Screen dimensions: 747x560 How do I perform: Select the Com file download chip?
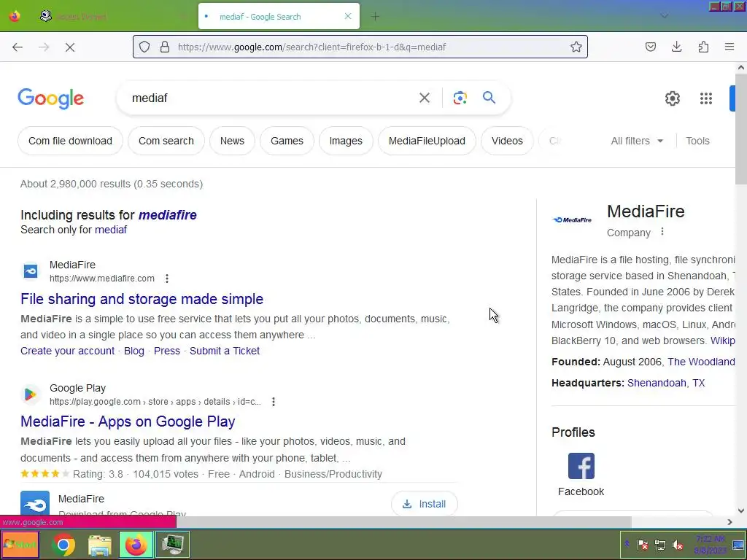70,141
